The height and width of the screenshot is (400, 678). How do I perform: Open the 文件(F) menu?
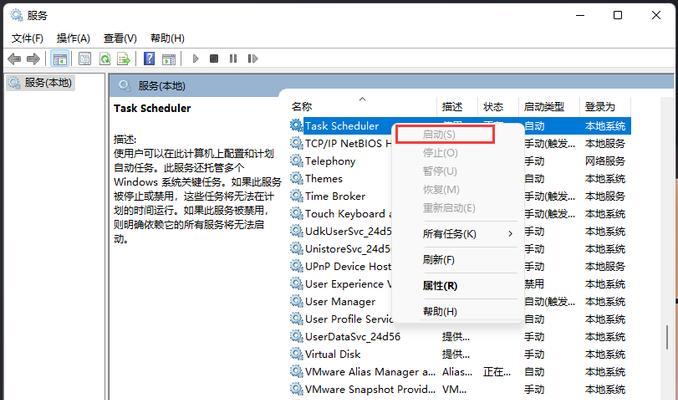tap(27, 38)
